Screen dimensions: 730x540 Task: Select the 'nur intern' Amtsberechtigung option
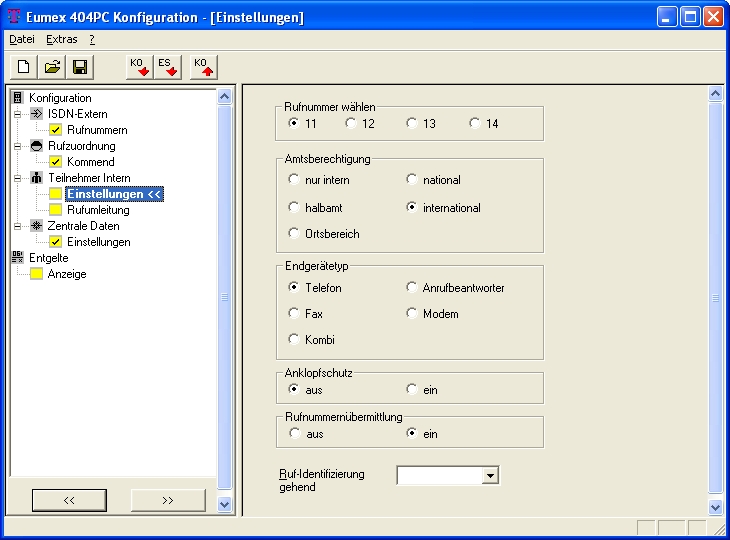(293, 179)
